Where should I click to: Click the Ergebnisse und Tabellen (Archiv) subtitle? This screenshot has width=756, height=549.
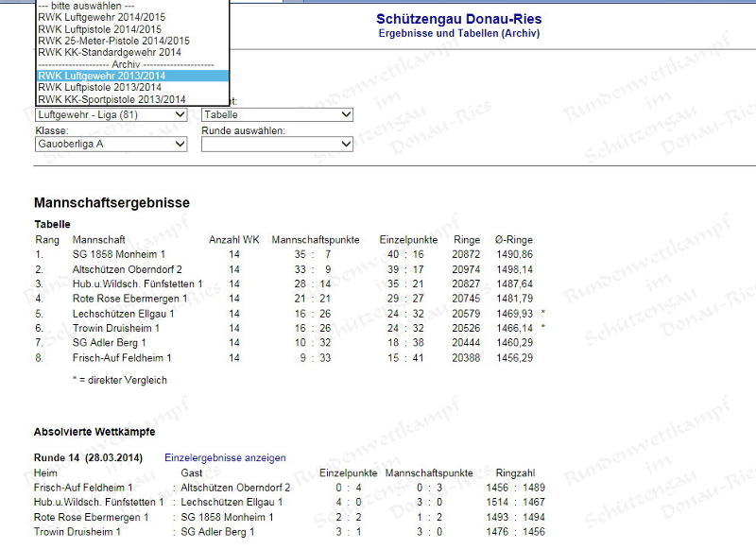click(x=459, y=33)
